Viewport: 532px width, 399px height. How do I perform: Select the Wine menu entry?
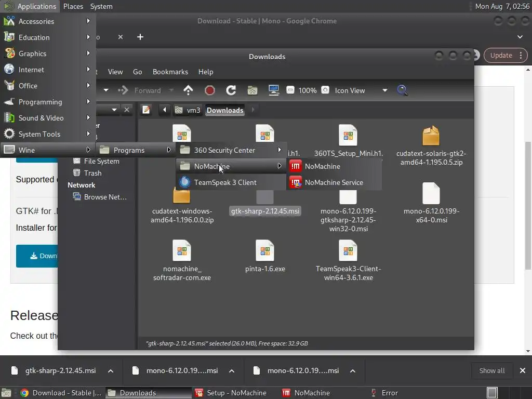[x=48, y=150]
